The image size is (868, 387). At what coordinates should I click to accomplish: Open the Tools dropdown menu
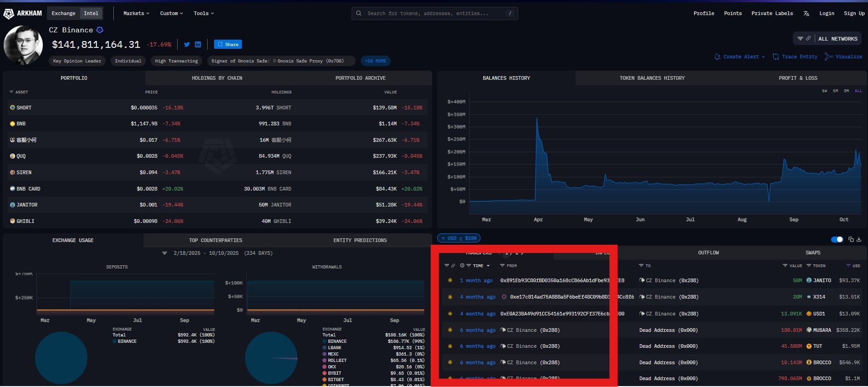204,14
